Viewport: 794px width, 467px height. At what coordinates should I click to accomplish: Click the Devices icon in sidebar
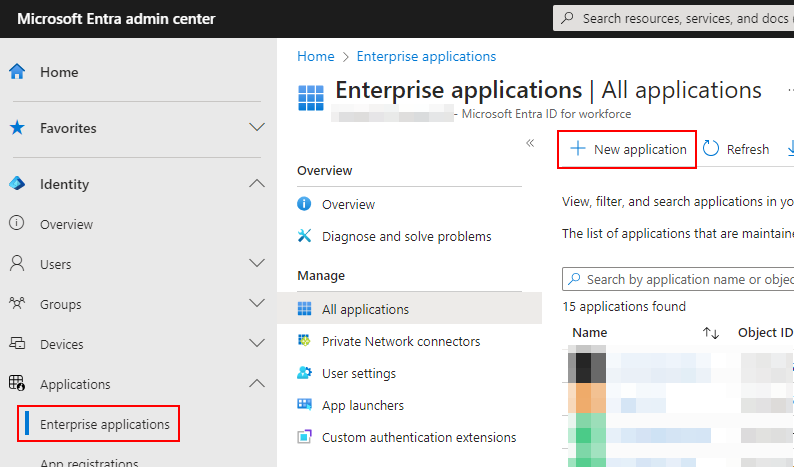click(x=17, y=343)
